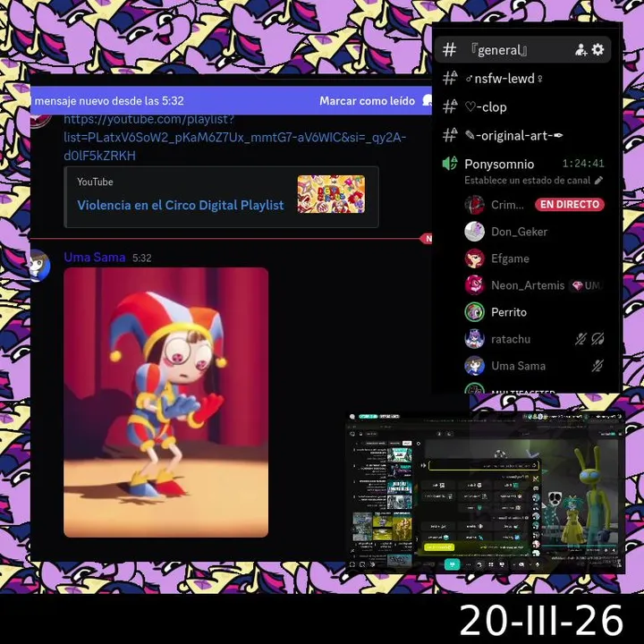Click the 5:32 message timestamp

(x=141, y=258)
